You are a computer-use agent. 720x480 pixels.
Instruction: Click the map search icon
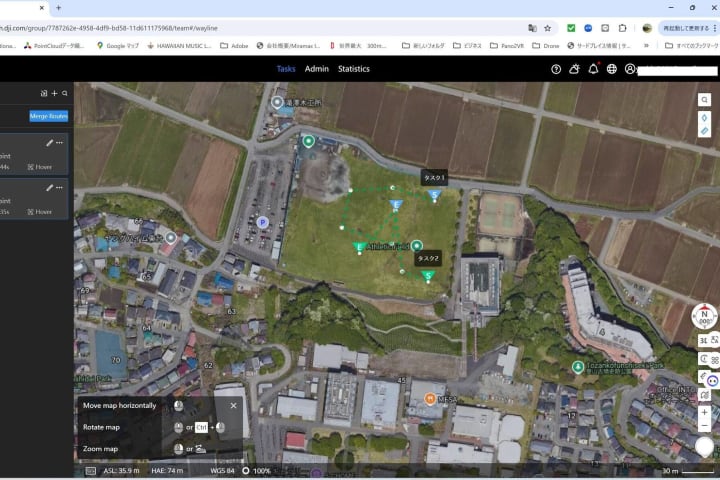tap(704, 100)
